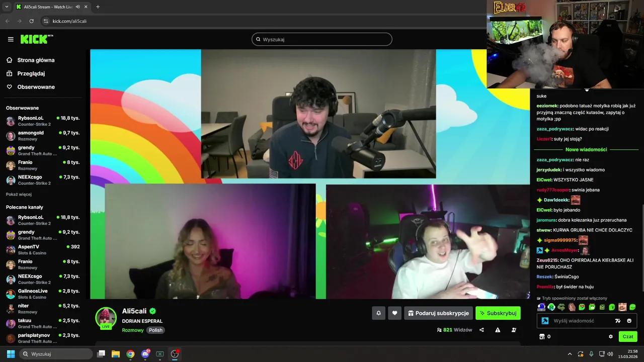Open a new browser tab
The height and width of the screenshot is (362, 644).
98,7
